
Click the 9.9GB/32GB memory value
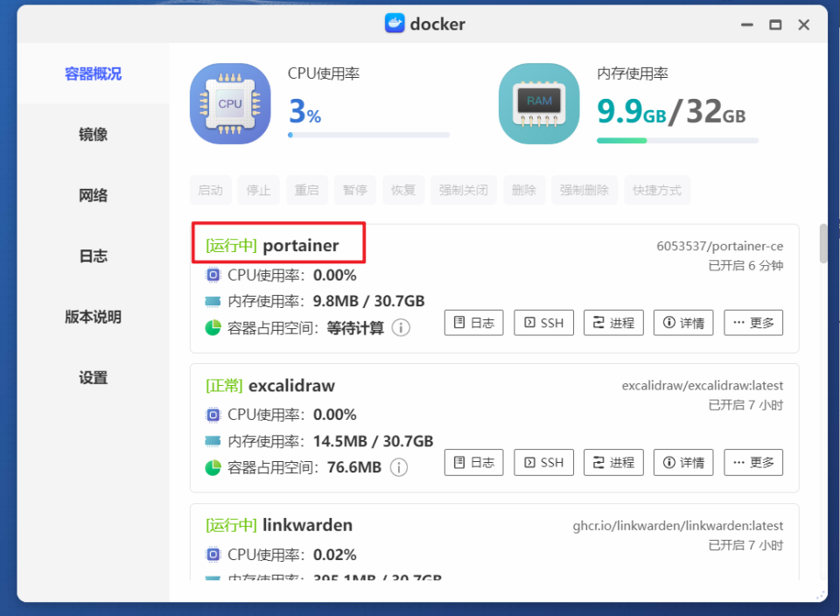671,111
